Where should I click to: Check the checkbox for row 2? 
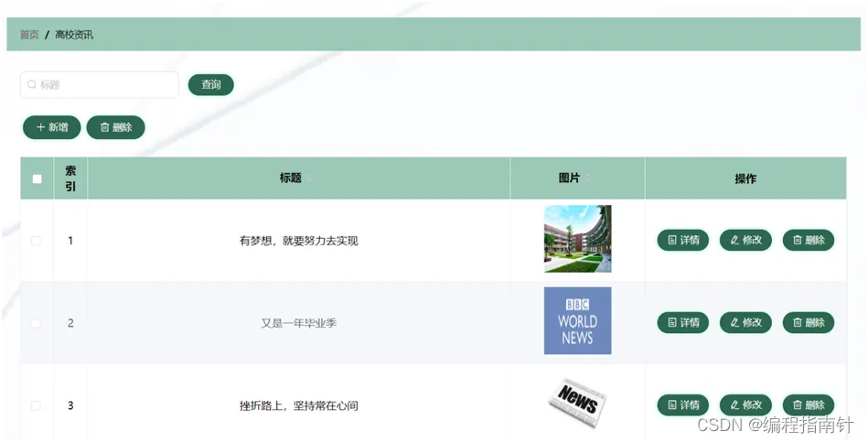pyautogui.click(x=36, y=323)
